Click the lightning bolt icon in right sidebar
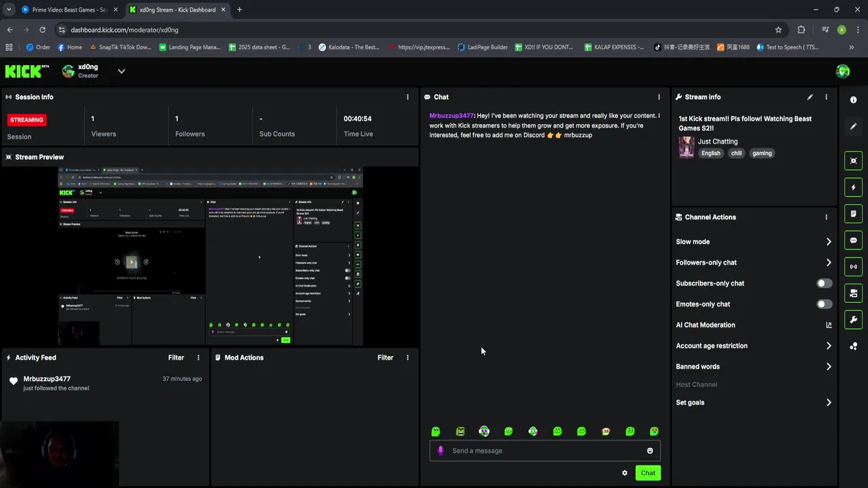 [x=853, y=187]
